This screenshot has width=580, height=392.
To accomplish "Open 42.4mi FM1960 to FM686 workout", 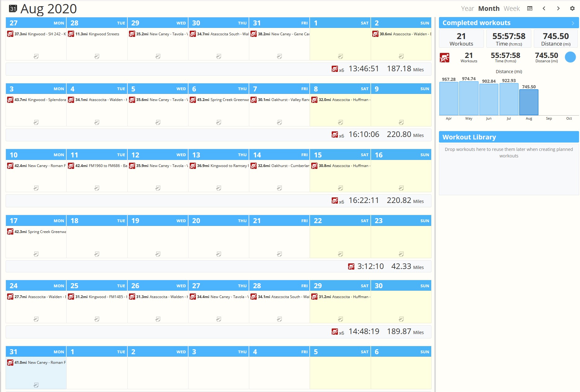I will (97, 166).
